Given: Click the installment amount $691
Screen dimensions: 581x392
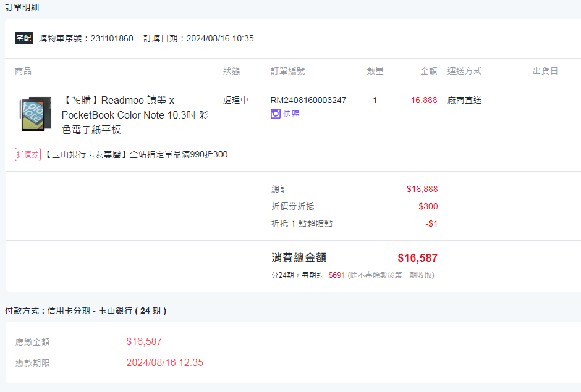Looking at the screenshot, I should (x=337, y=275).
